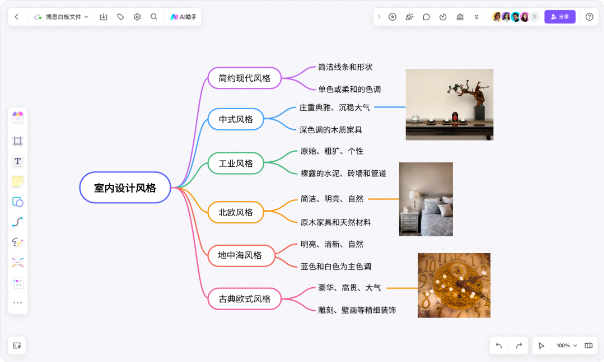Open the mind map tool
604x362 pixels.
tap(17, 262)
